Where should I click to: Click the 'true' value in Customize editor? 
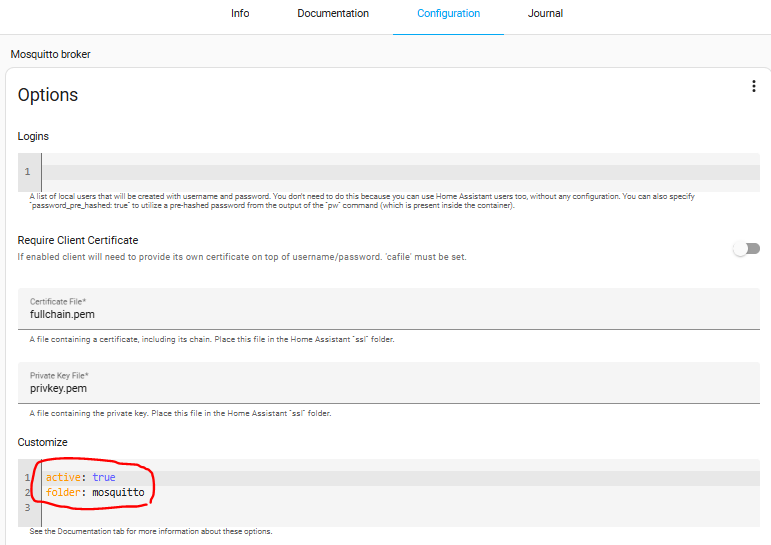pyautogui.click(x=104, y=478)
